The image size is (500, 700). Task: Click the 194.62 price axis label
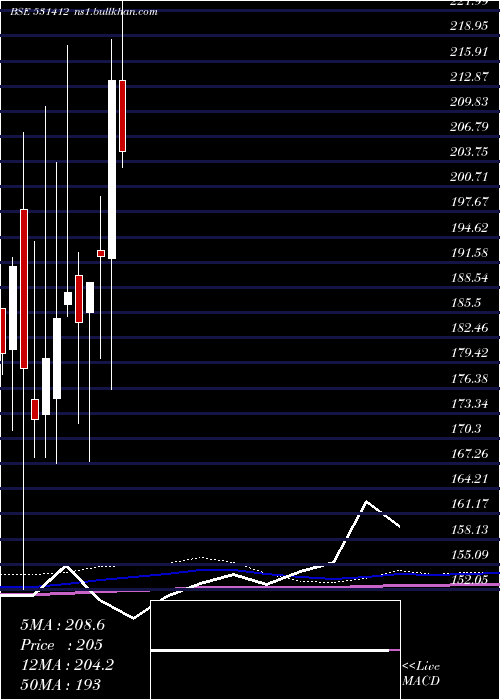click(x=469, y=228)
